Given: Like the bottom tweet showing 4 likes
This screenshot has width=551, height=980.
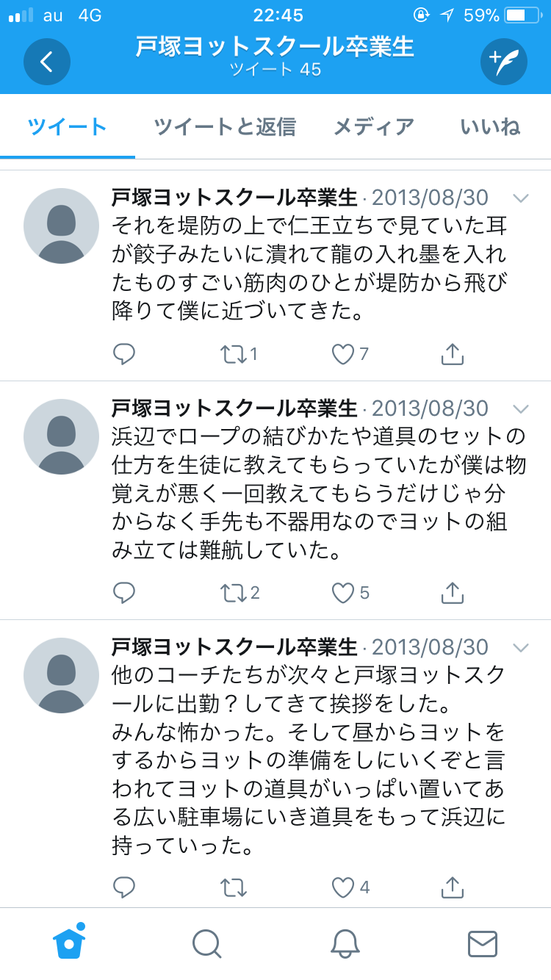Looking at the screenshot, I should (x=343, y=887).
